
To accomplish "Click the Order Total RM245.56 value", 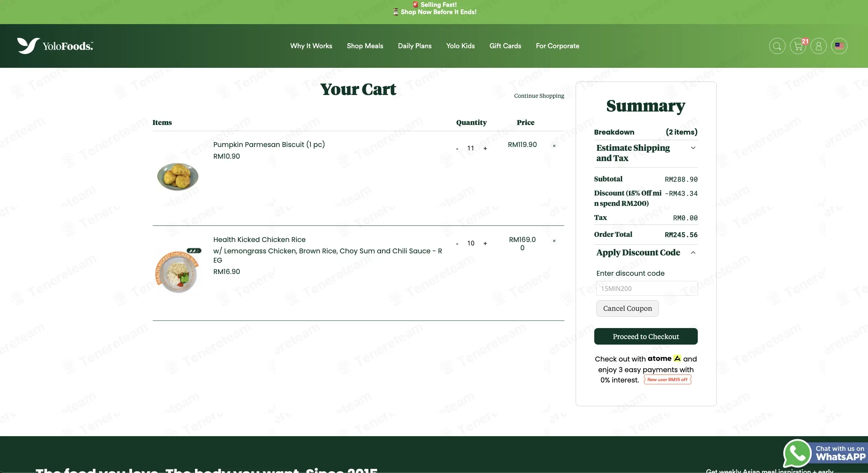I will (681, 235).
